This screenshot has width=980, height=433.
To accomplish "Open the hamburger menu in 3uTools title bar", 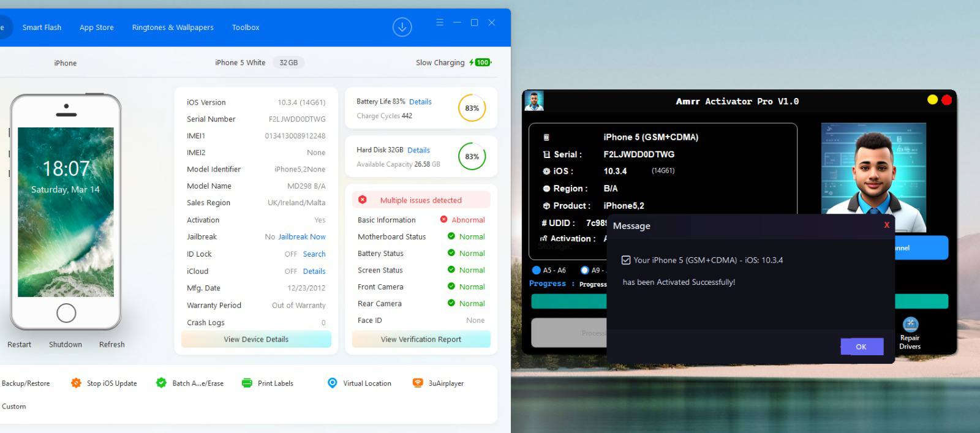I will 439,23.
